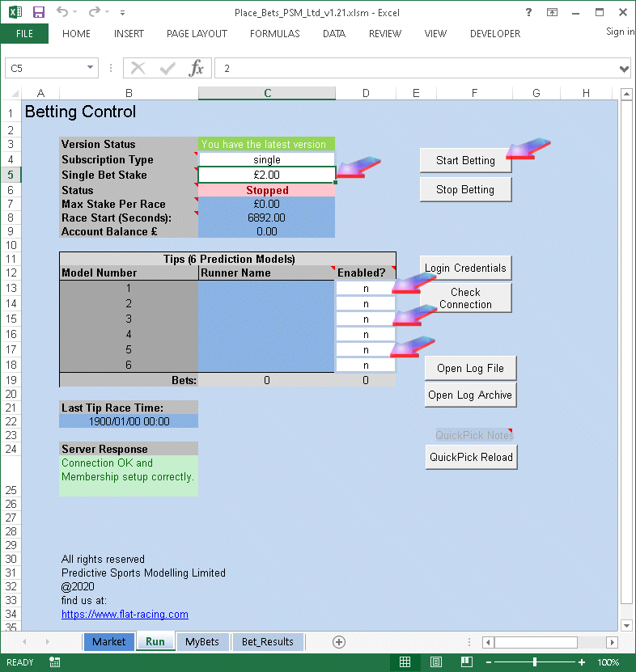
Task: Click the Insert Function fx icon
Action: pos(196,69)
